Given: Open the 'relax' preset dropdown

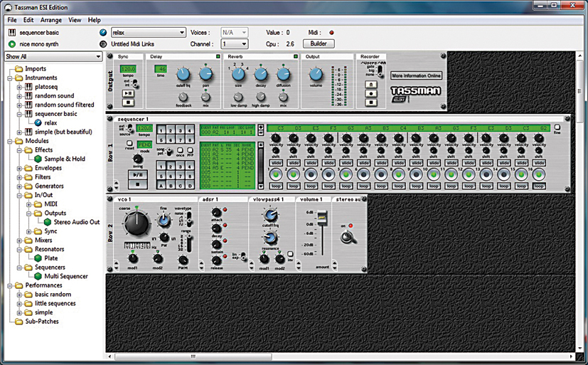Looking at the screenshot, I should [x=149, y=33].
